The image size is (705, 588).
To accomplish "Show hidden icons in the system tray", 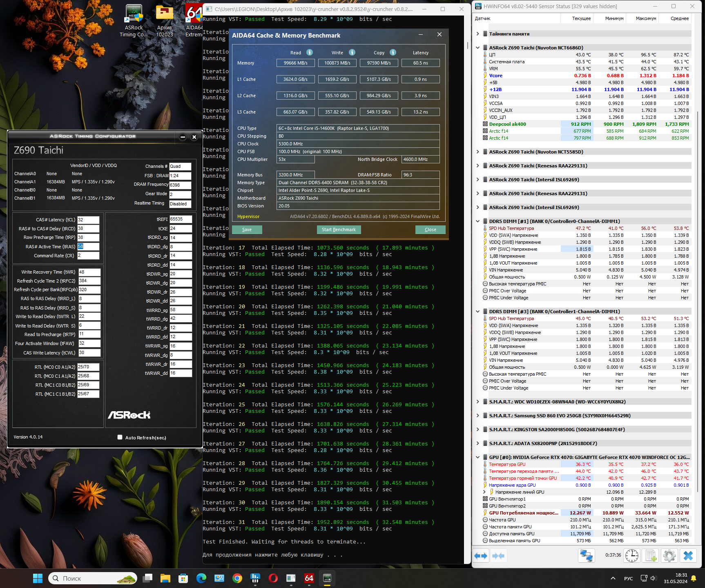I will point(613,578).
